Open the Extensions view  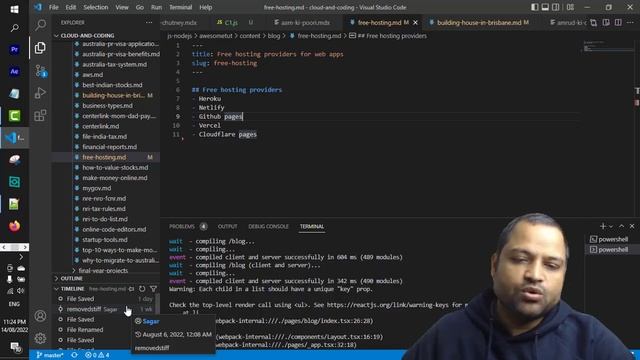click(x=40, y=116)
